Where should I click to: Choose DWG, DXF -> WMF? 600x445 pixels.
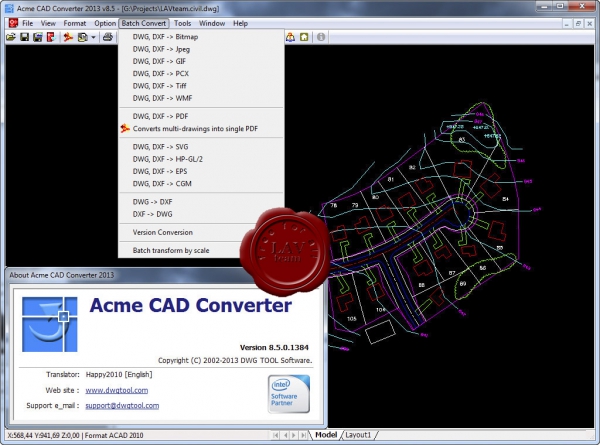(x=201, y=98)
